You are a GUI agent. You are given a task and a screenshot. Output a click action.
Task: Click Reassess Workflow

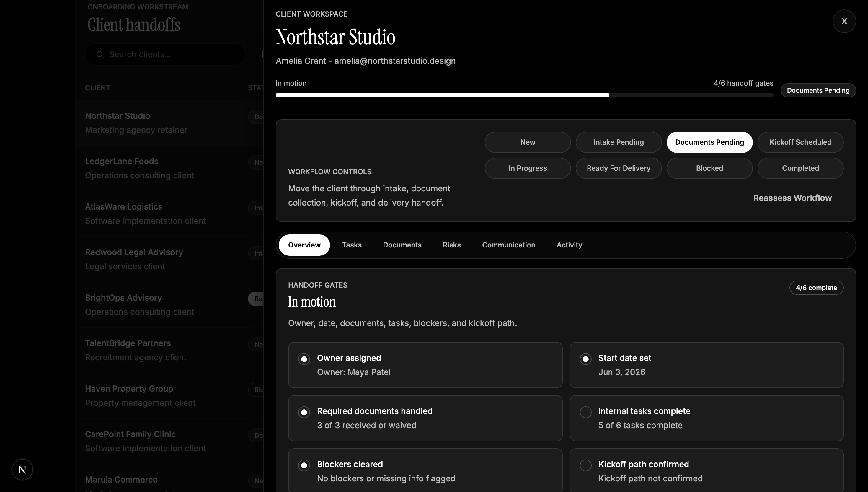pyautogui.click(x=792, y=198)
